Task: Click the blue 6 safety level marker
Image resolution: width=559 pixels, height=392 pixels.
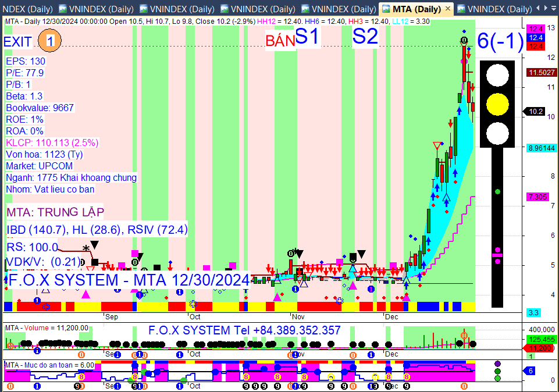Action: [530, 371]
